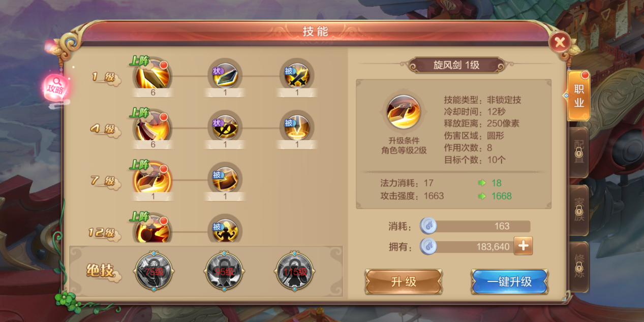
Task: Select the level 12 passive figure skill
Action: coord(225,230)
